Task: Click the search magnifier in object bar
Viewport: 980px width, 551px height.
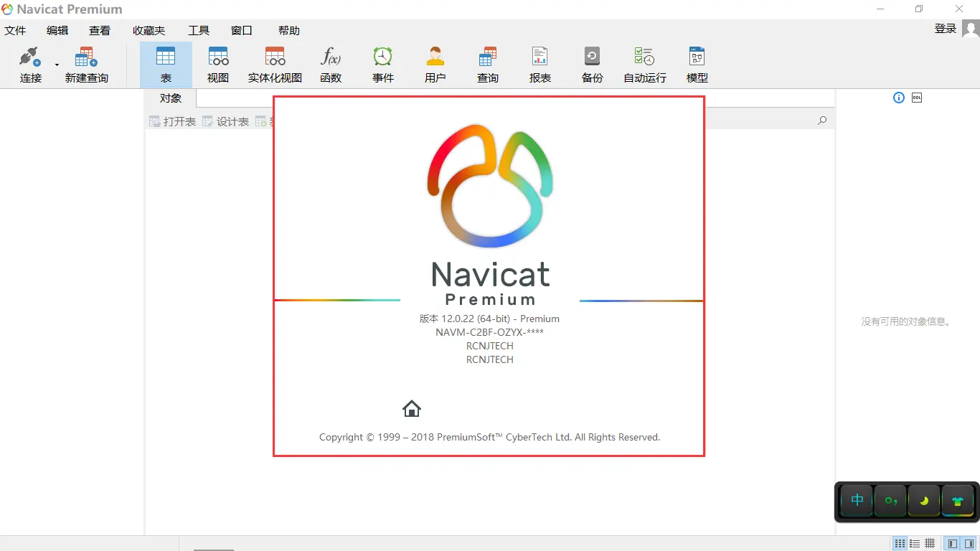Action: (x=822, y=121)
